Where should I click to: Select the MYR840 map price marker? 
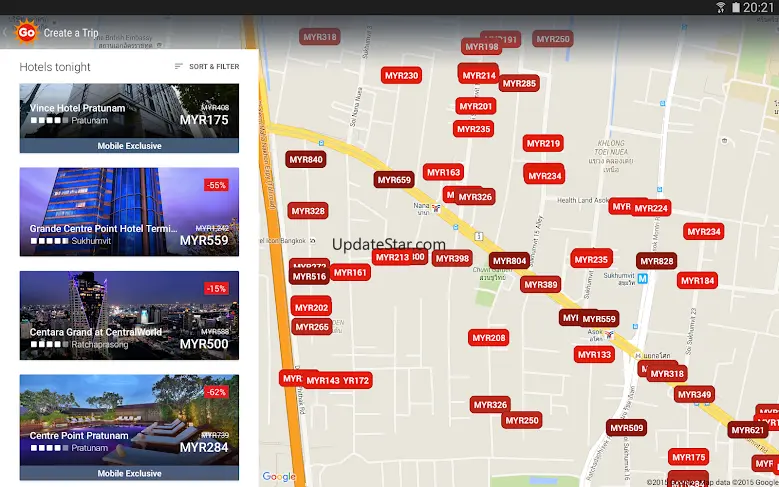pyautogui.click(x=306, y=159)
